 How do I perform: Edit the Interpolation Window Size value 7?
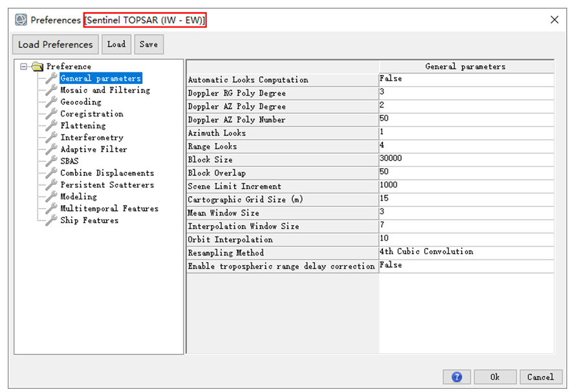pos(466,226)
